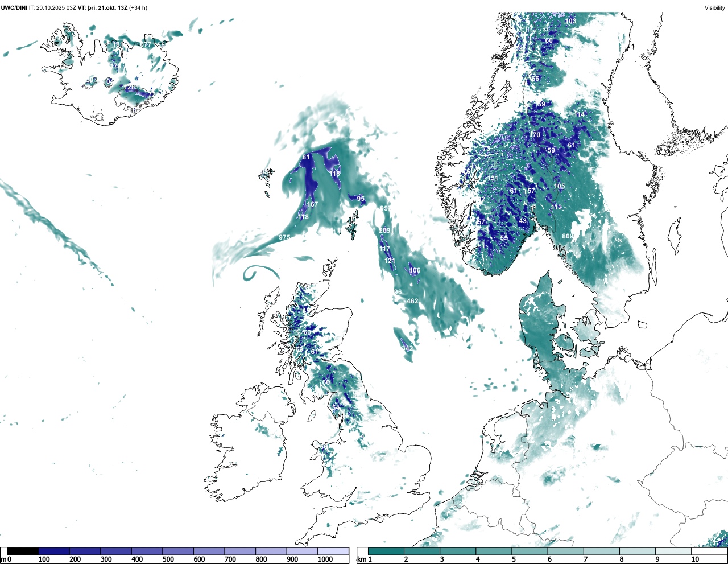Click the 43 value in southern Norway
The image size is (728, 564).
point(523,221)
